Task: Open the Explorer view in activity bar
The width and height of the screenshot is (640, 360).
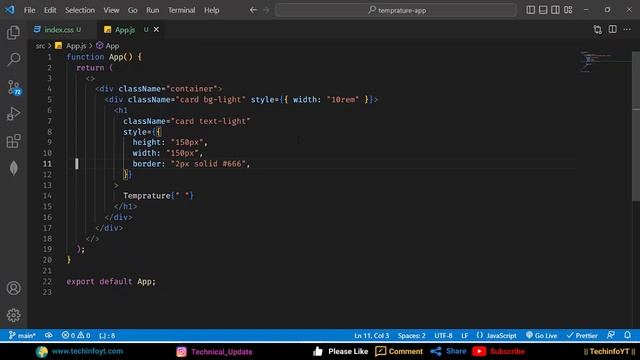Action: [x=13, y=33]
